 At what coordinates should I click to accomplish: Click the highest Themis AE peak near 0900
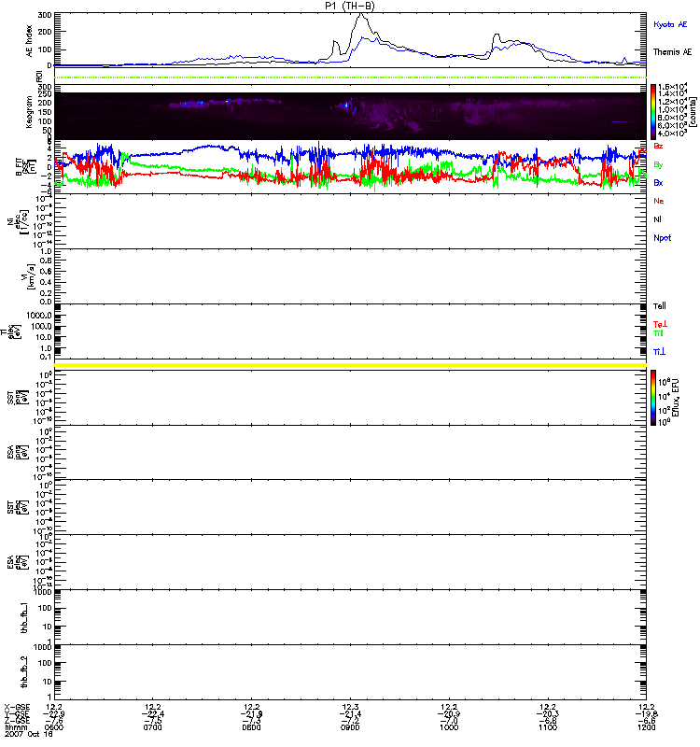pyautogui.click(x=361, y=15)
